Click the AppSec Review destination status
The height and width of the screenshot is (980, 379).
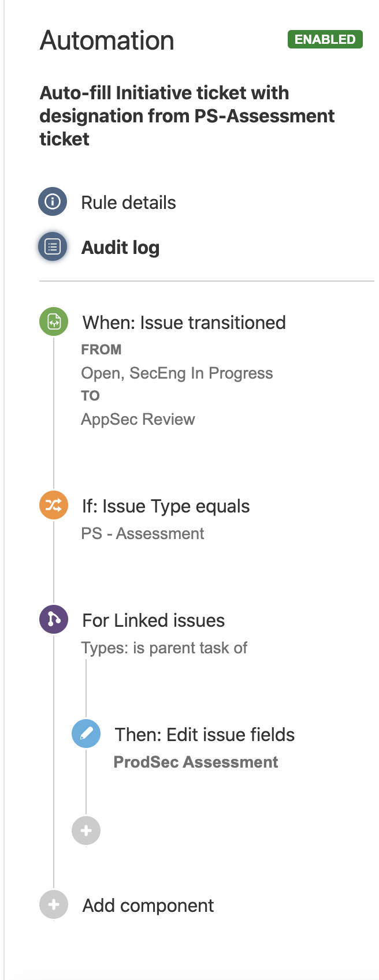[x=138, y=420]
